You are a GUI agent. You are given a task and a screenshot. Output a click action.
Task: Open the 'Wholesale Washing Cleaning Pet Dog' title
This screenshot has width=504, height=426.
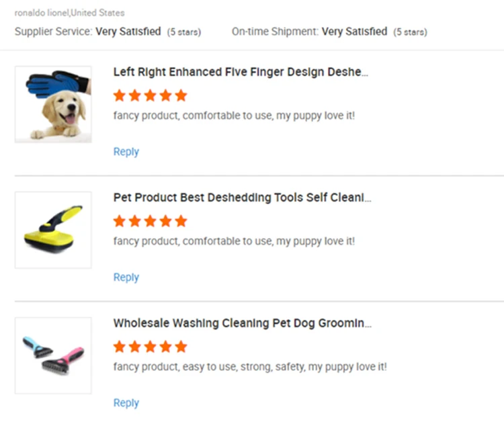[242, 323]
